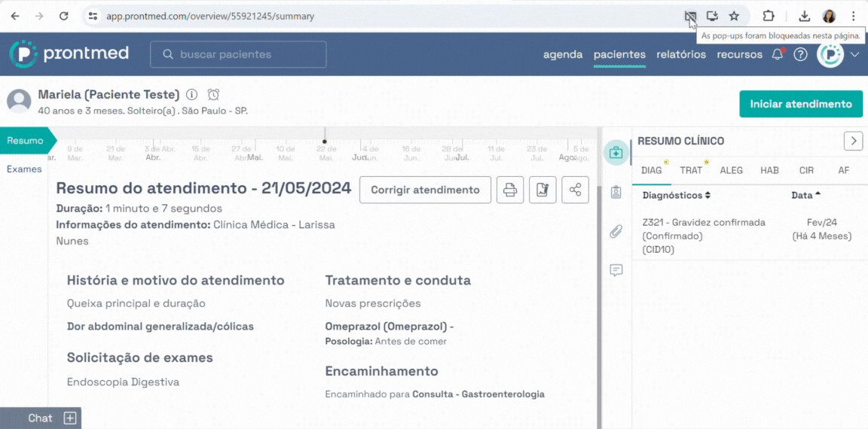Show patient info next to Mariela
This screenshot has height=429, width=868.
pyautogui.click(x=191, y=95)
